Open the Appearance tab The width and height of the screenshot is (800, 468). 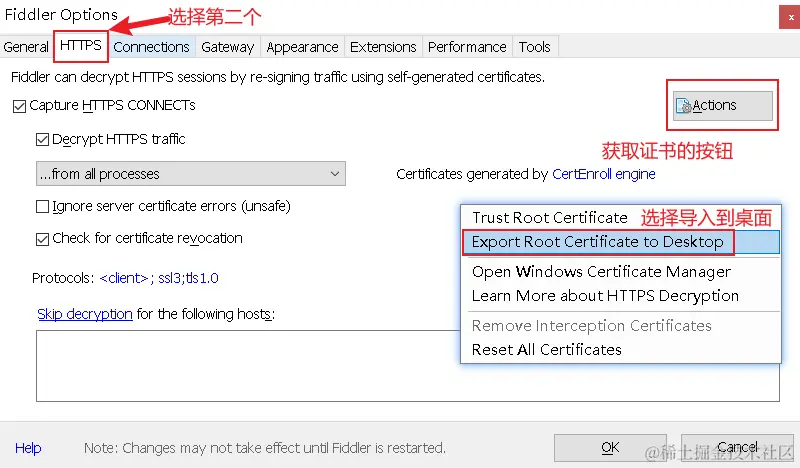point(302,47)
